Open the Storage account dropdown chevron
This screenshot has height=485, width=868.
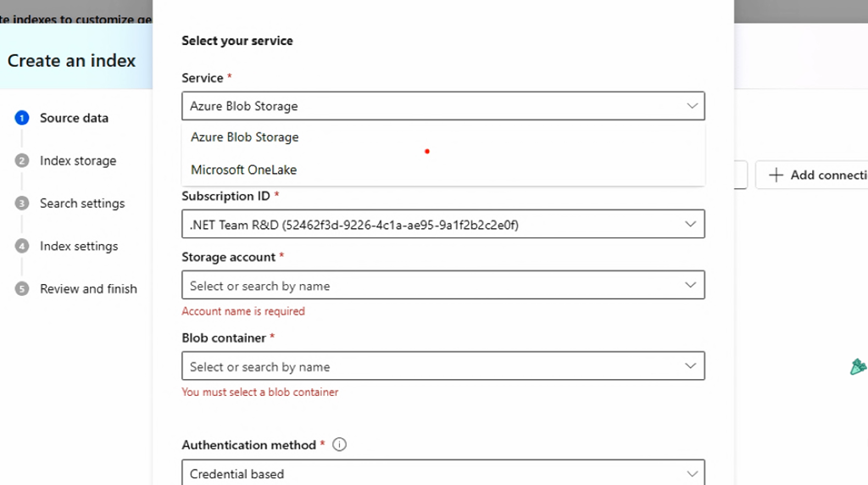692,285
